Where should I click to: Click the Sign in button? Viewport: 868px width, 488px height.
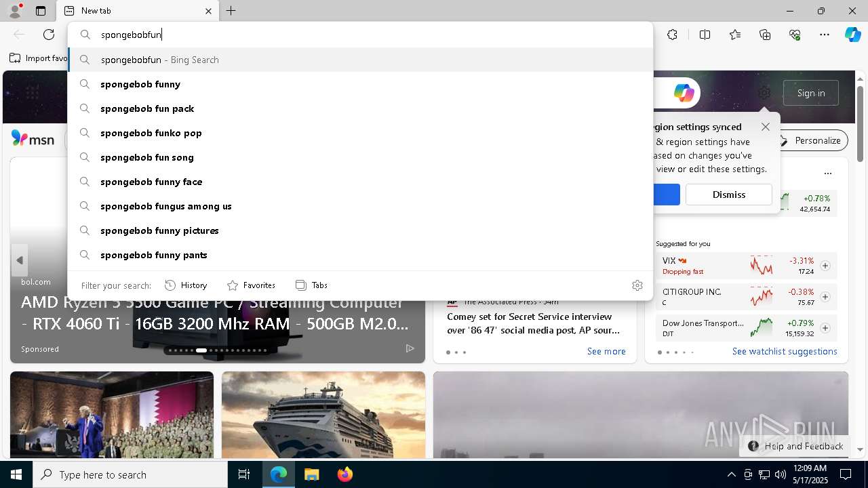click(x=811, y=93)
